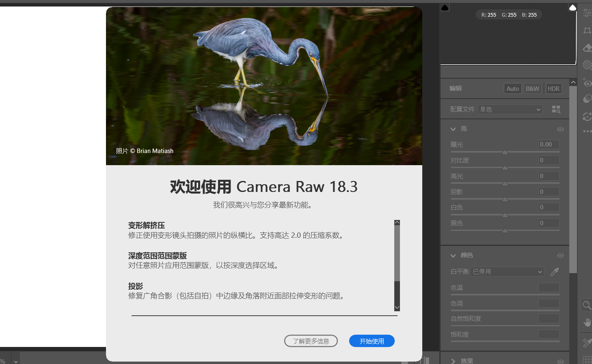This screenshot has width=592, height=364.
Task: Toggle visibility of the 颜色 panel
Action: click(560, 256)
